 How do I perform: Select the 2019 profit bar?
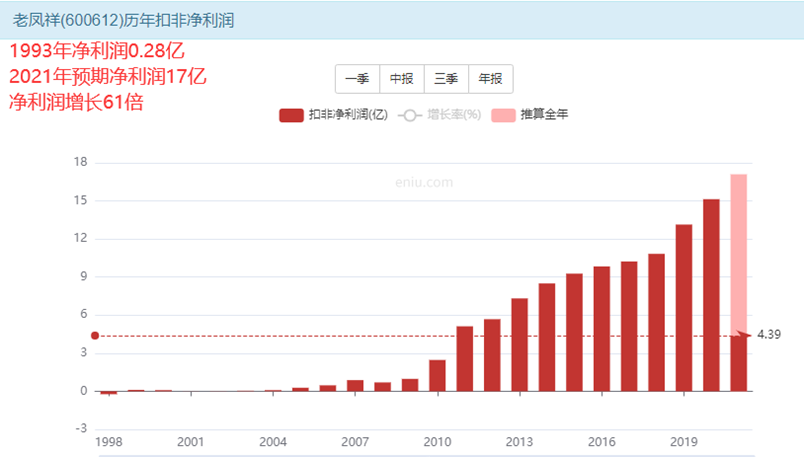pos(684,308)
